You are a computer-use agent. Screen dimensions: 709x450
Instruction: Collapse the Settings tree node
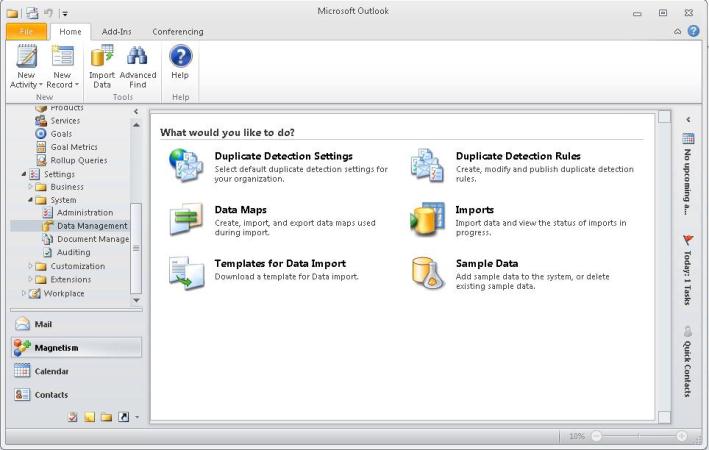22,174
